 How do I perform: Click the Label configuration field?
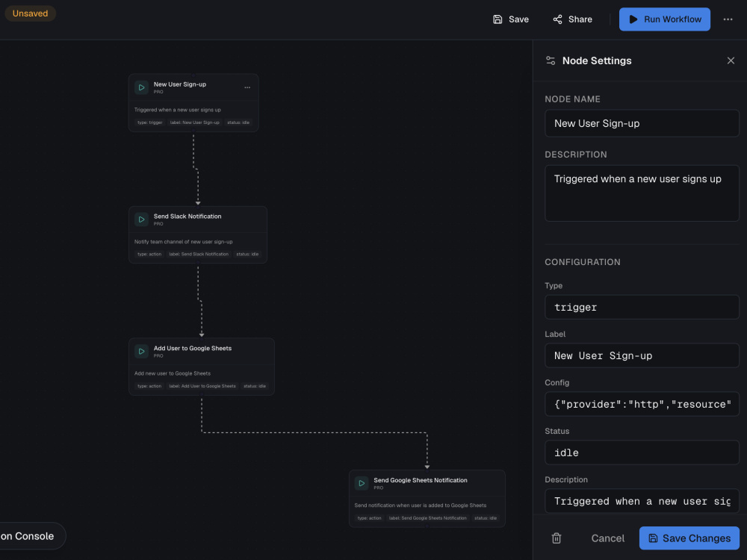click(642, 355)
